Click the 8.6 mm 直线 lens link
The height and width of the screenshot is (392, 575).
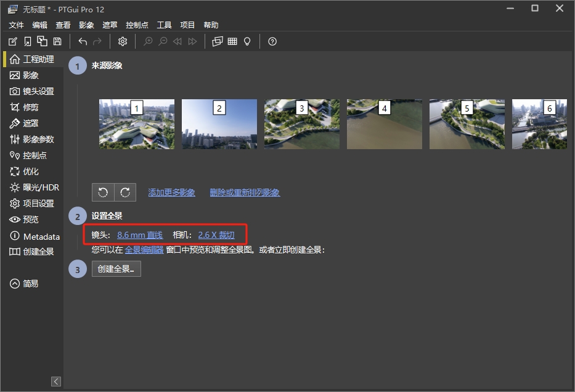click(x=140, y=235)
